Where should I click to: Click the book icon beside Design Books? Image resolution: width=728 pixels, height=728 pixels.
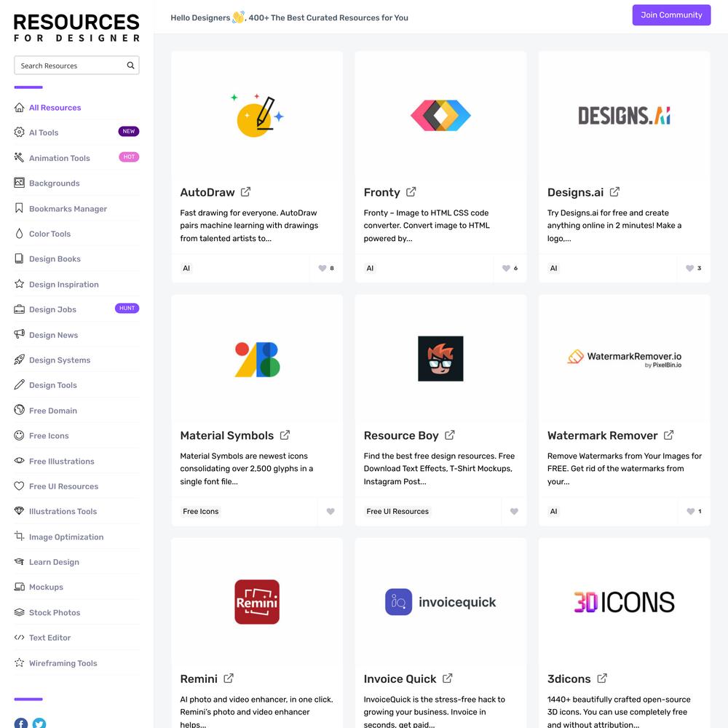[x=19, y=258]
